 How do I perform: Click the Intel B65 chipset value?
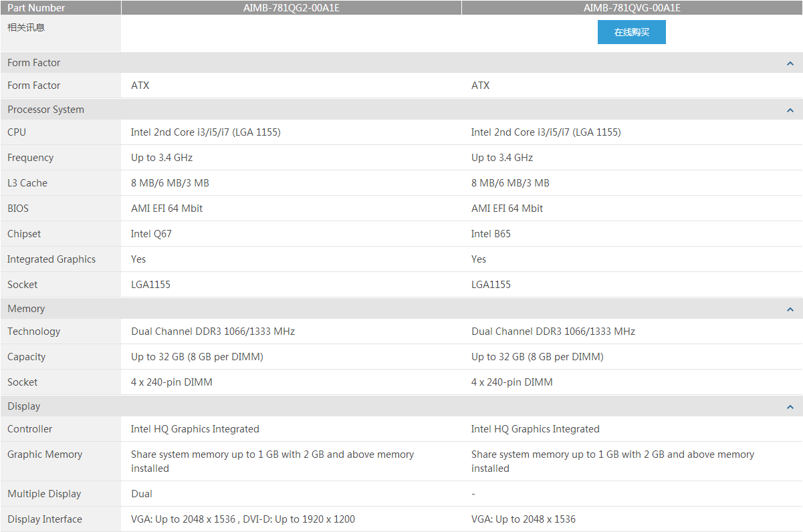(x=491, y=234)
